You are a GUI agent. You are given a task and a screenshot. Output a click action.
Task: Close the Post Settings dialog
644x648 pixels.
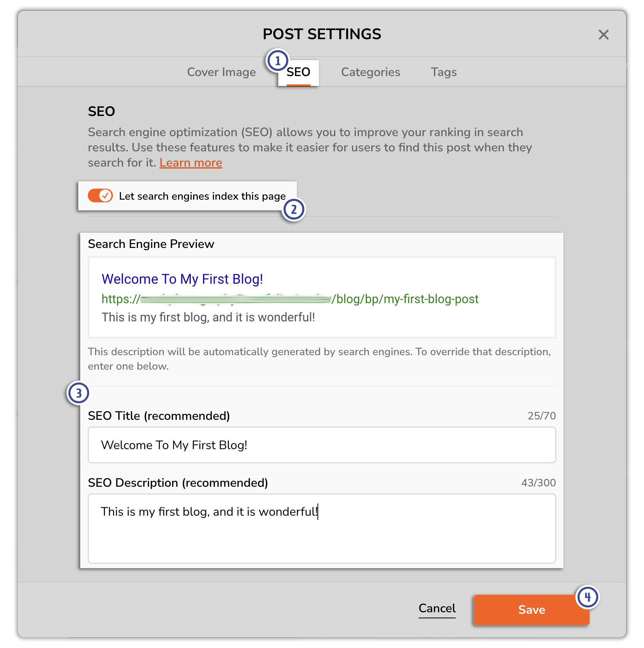pyautogui.click(x=603, y=35)
